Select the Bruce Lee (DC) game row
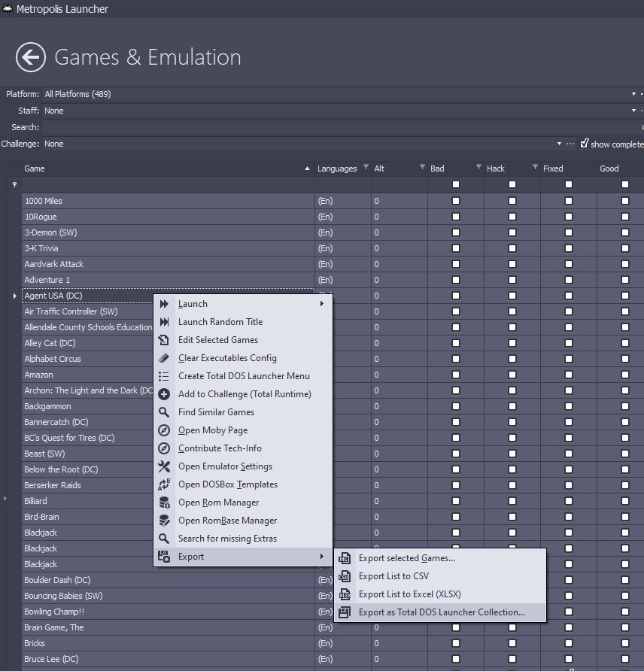This screenshot has width=644, height=671. pyautogui.click(x=169, y=659)
